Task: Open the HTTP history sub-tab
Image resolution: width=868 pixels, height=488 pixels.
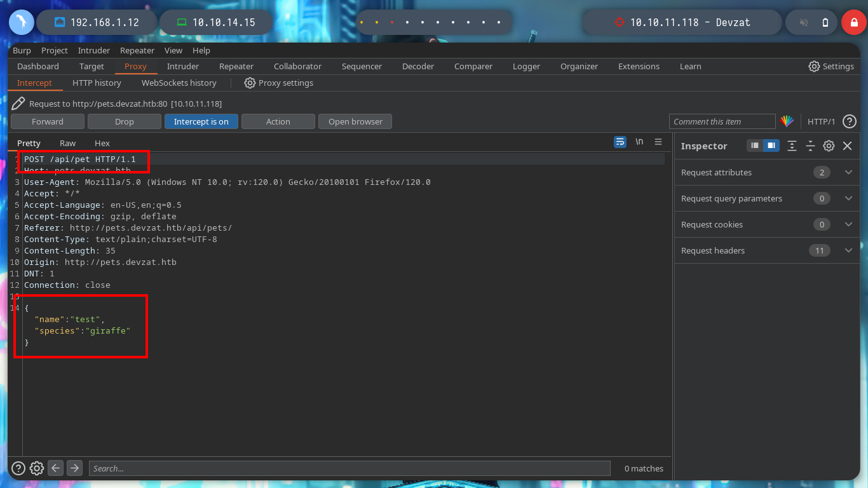Action: pyautogui.click(x=97, y=83)
